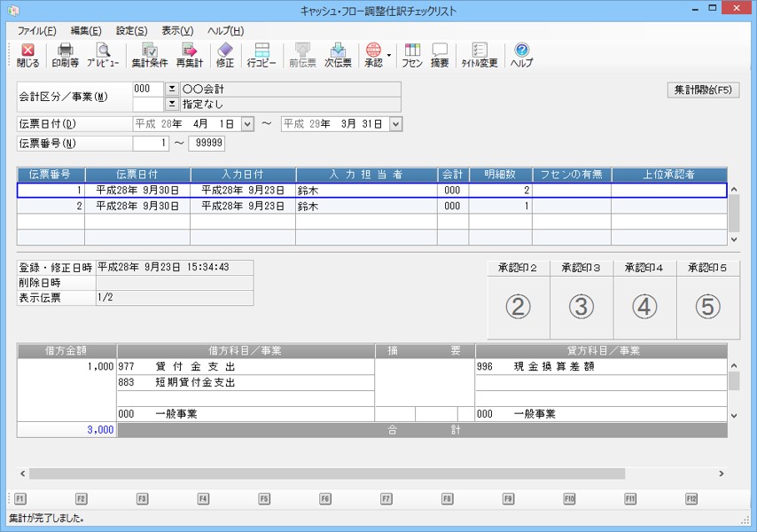Open the 会計区分 000 code dropdown
The width and height of the screenshot is (757, 532).
172,89
